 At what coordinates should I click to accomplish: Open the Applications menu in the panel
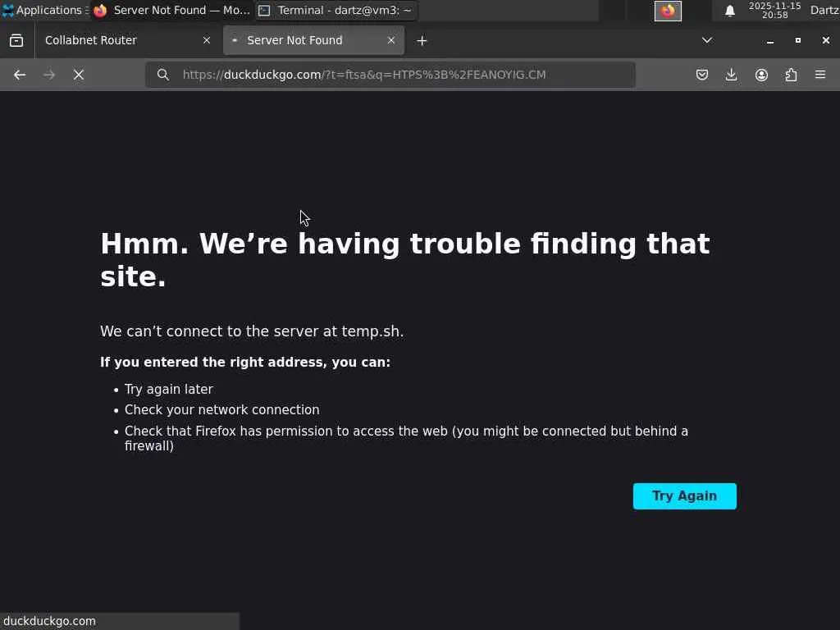pyautogui.click(x=44, y=10)
